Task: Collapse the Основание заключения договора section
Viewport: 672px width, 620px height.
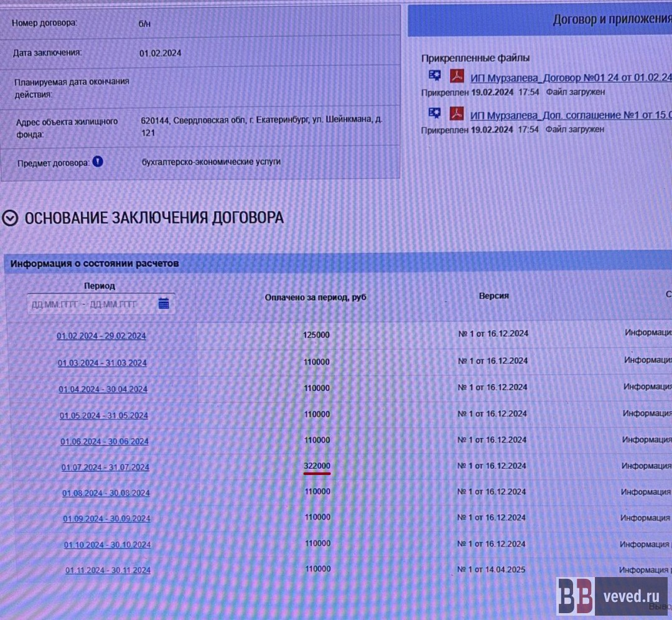Action: pos(10,217)
